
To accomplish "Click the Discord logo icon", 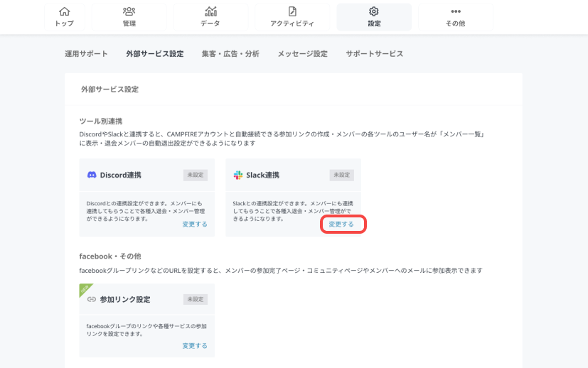I will pyautogui.click(x=92, y=175).
